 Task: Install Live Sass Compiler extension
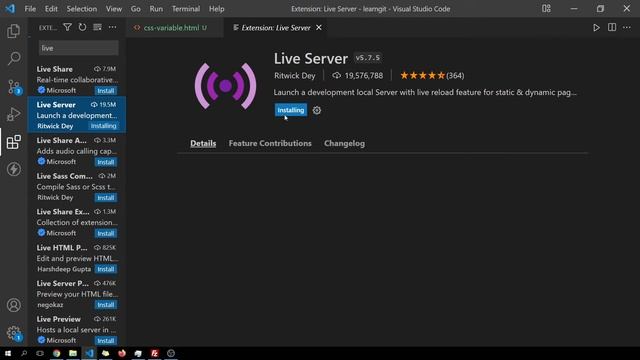pos(106,198)
